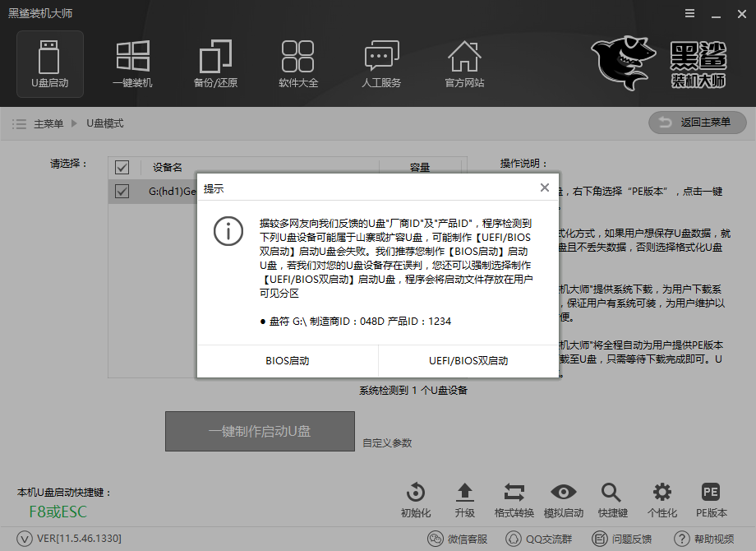The width and height of the screenshot is (756, 551).
Task: Open 个性化 customization settings
Action: click(661, 499)
